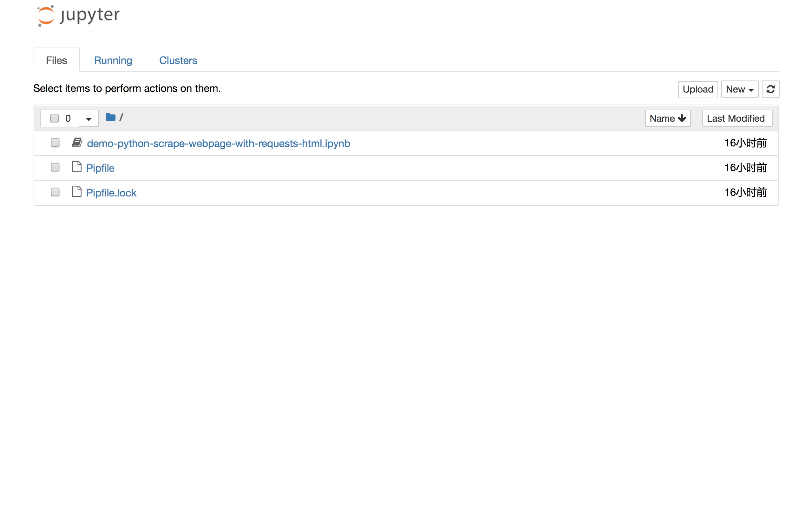Click the Jupyter logo icon
The image size is (812, 507).
coord(46,16)
